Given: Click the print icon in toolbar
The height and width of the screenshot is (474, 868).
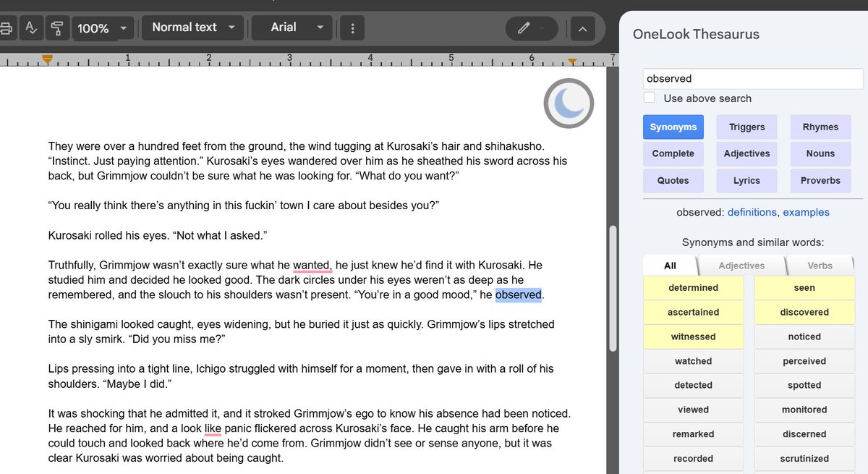Looking at the screenshot, I should [x=6, y=28].
